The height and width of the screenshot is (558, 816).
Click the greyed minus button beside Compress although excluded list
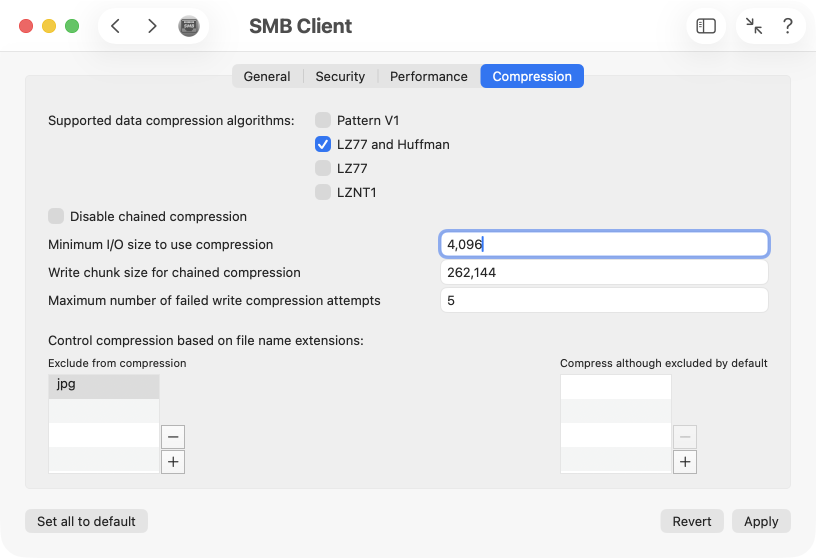[685, 437]
